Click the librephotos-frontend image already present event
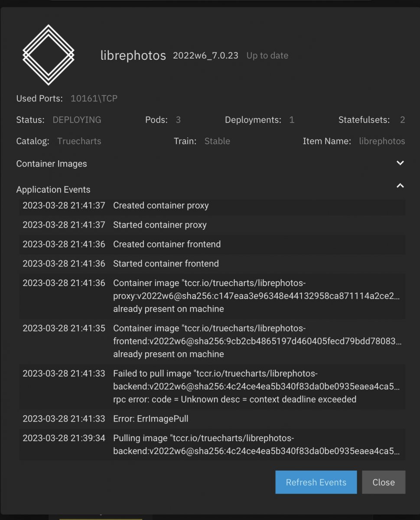Screen dimensions: 420x520 (212, 341)
